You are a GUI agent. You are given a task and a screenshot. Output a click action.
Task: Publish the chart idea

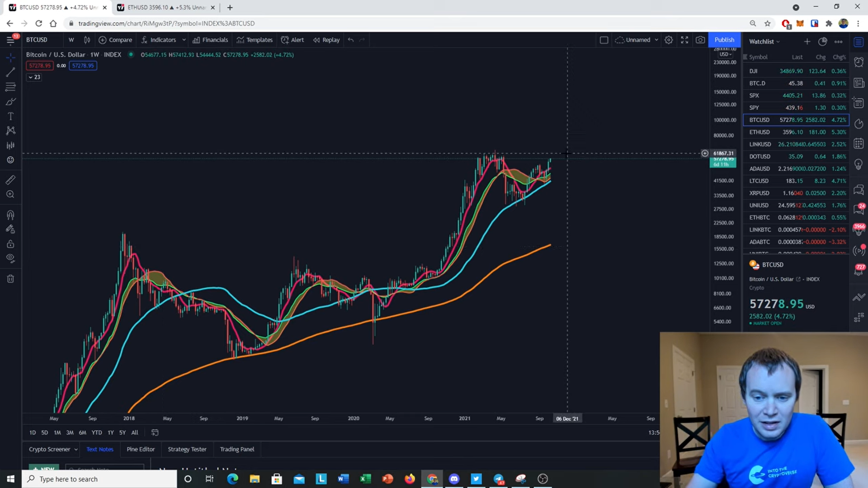(724, 40)
